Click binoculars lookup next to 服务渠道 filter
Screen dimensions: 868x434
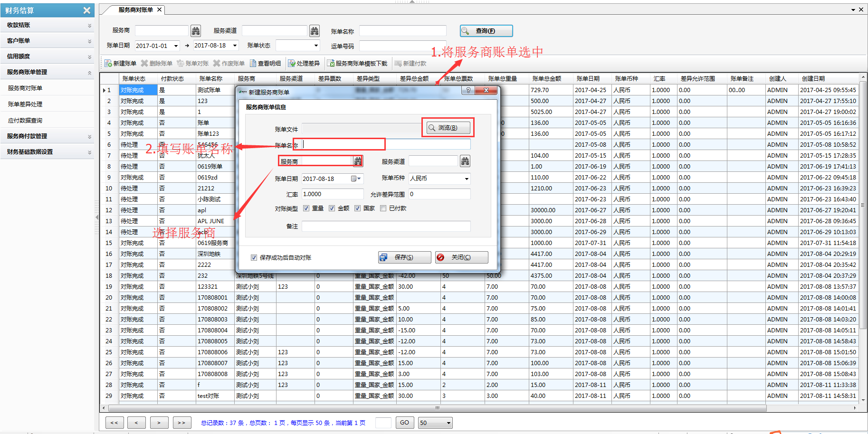click(x=315, y=31)
